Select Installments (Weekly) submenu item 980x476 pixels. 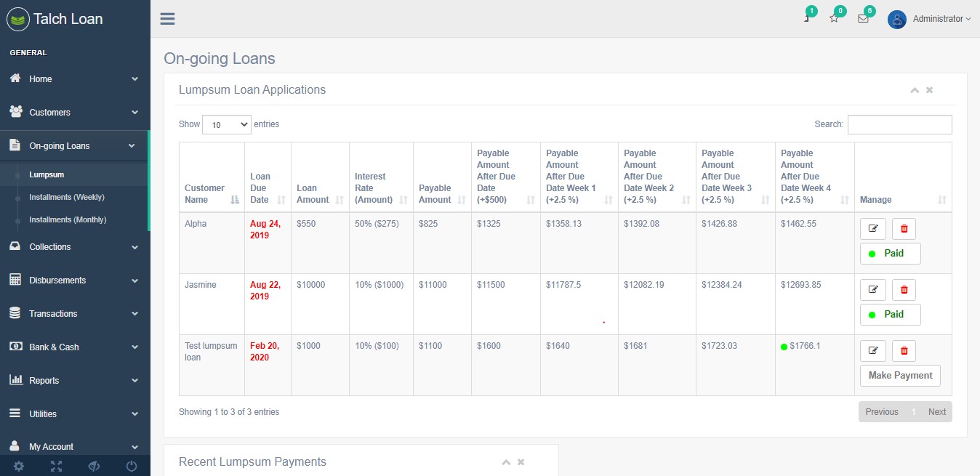point(67,198)
